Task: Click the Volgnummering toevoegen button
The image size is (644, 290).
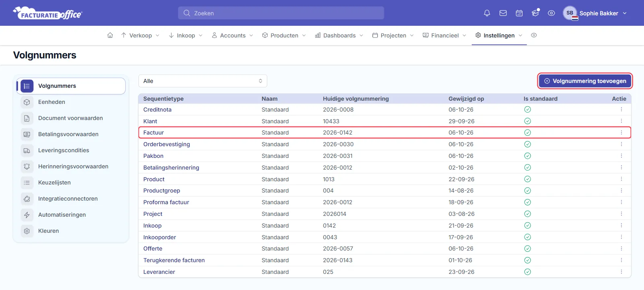Action: tap(585, 81)
